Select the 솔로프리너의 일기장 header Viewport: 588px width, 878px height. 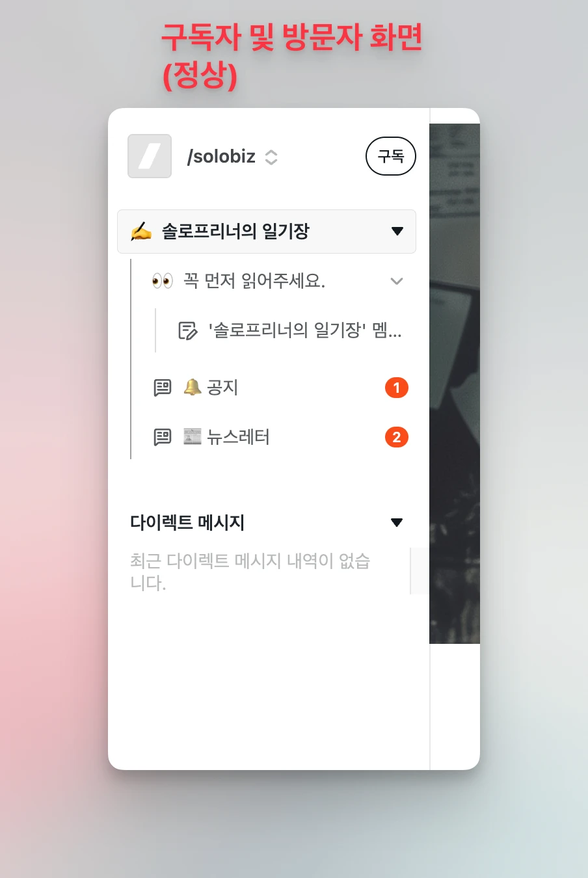267,232
